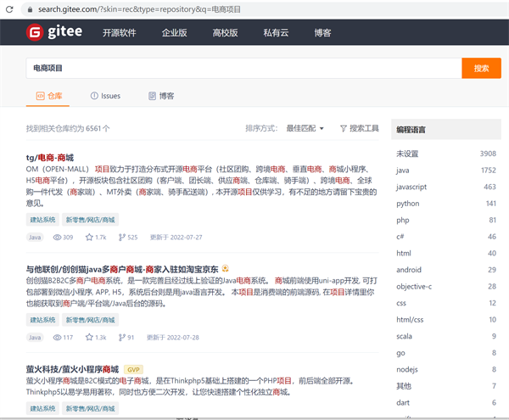
Task: Open 企业版 in the top navigation
Action: (175, 34)
